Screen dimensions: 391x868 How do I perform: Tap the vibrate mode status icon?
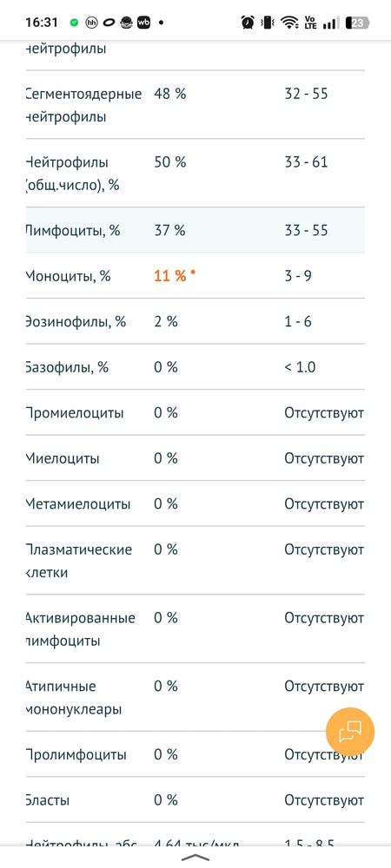tap(268, 23)
